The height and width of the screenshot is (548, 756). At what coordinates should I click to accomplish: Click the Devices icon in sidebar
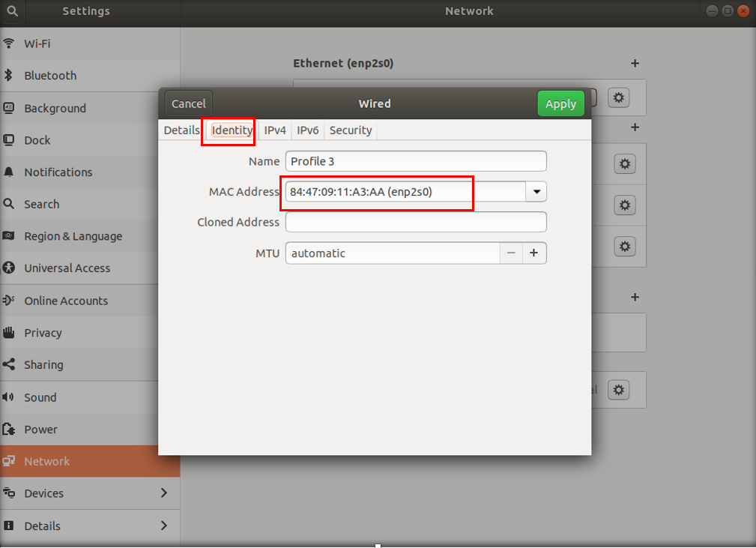(x=9, y=493)
